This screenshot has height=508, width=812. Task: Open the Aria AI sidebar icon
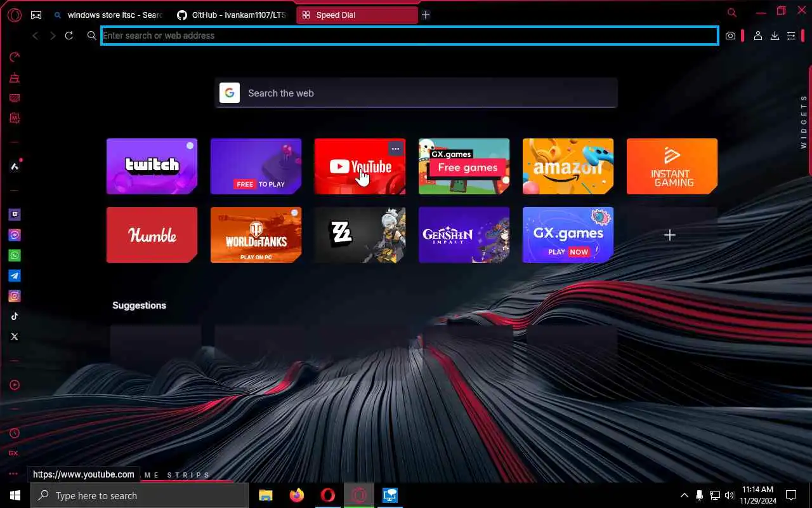(x=15, y=166)
